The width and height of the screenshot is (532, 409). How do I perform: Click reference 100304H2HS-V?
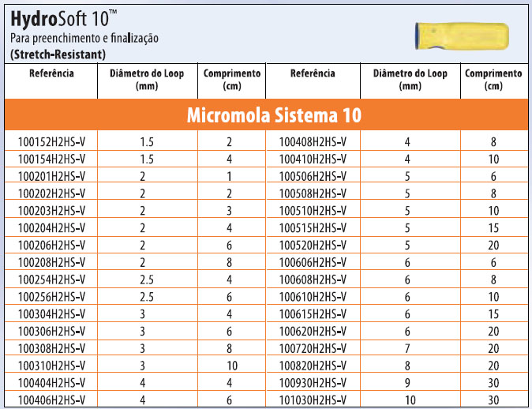51,314
